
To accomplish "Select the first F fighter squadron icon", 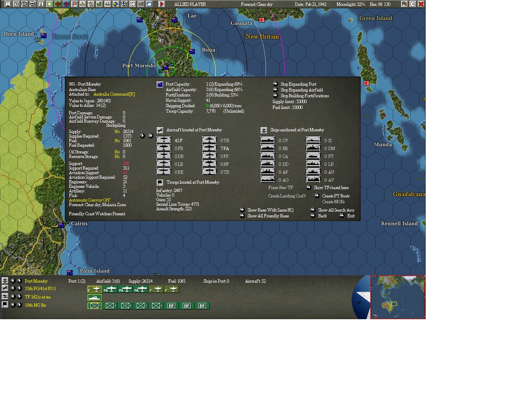I will point(95,289).
